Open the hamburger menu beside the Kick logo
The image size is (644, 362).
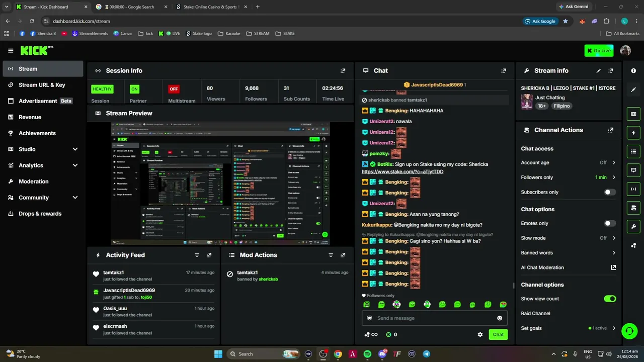(11, 51)
